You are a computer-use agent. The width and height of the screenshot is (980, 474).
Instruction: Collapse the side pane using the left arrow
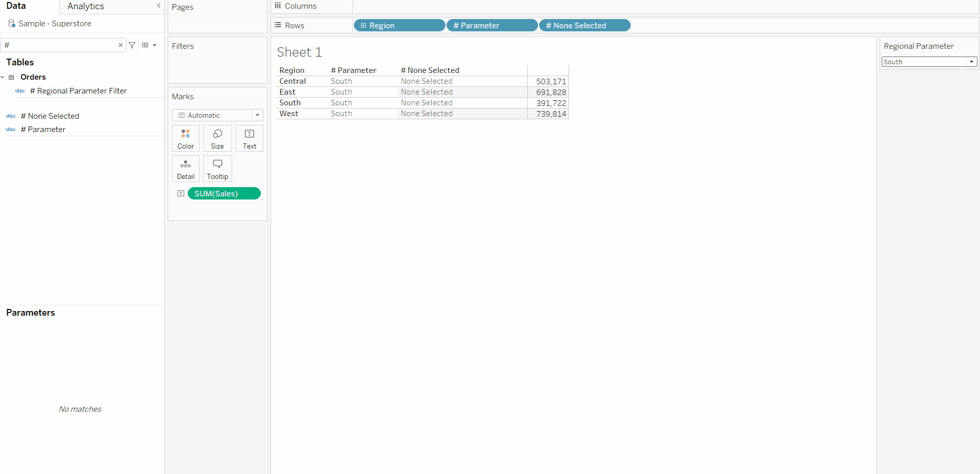point(158,6)
